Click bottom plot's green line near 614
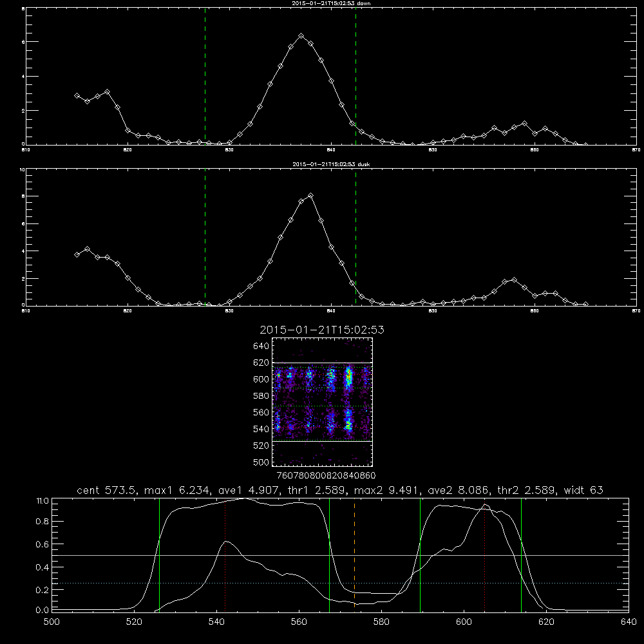 521,554
